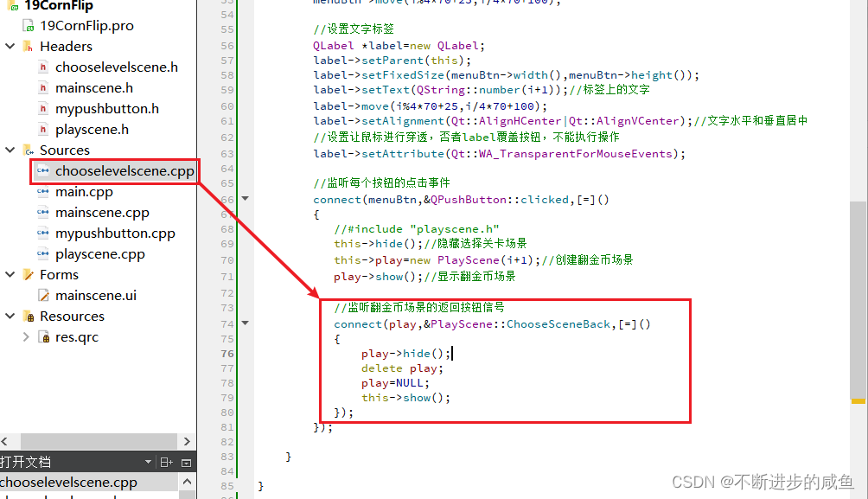Collapse the Sources folder
868x499 pixels.
(10, 150)
